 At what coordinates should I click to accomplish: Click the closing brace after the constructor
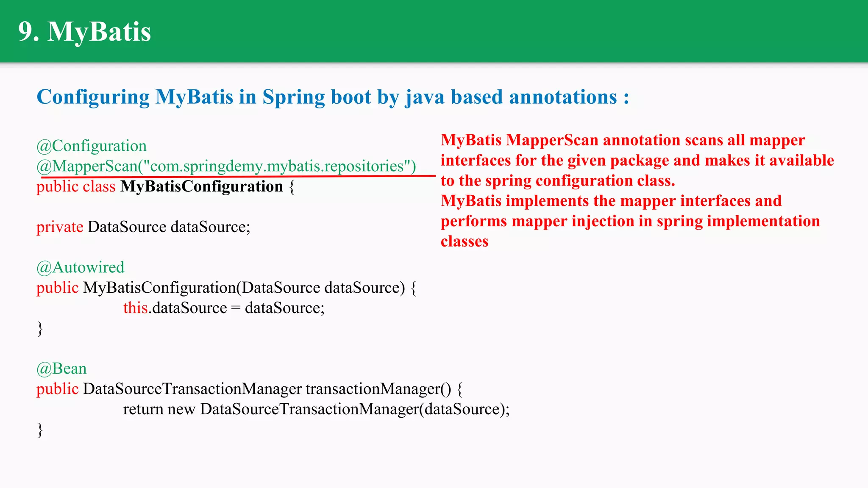pos(40,328)
